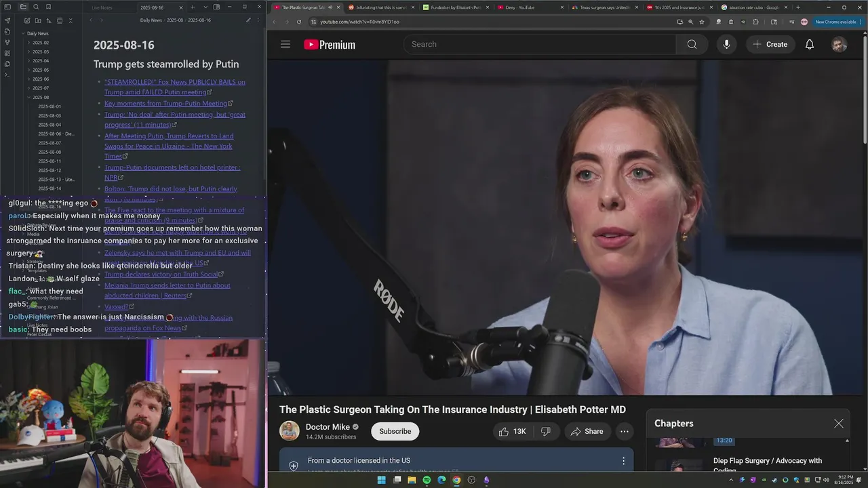Close the Chapters panel

[839, 423]
